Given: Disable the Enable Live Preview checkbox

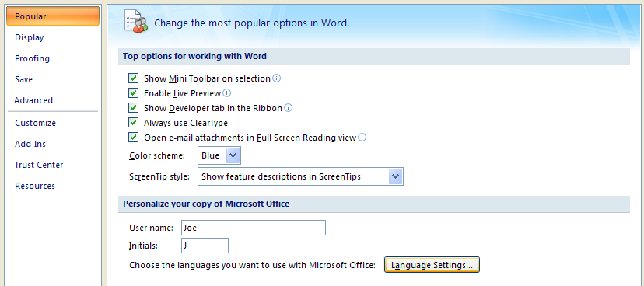Looking at the screenshot, I should (133, 93).
